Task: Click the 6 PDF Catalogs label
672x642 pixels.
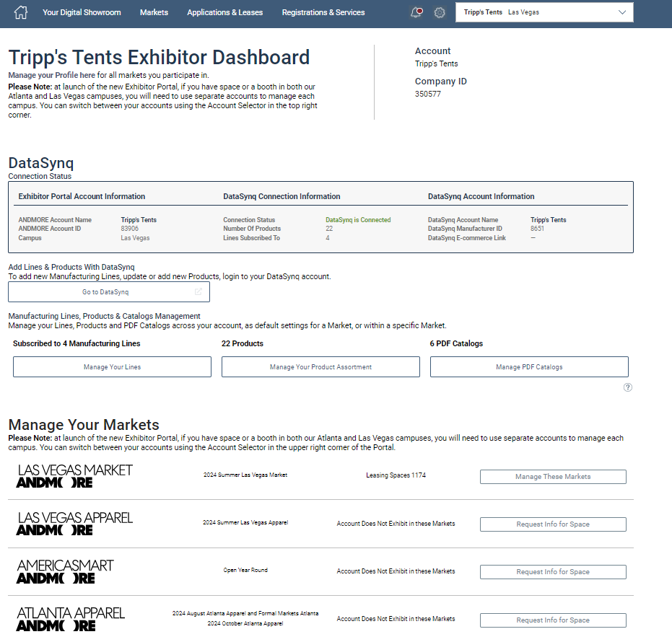Action: 456,343
